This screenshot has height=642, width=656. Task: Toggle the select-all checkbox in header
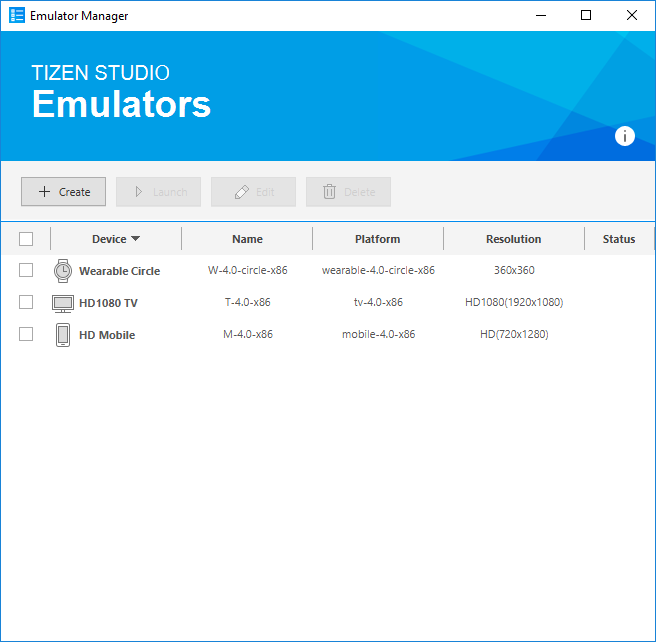[x=26, y=239]
